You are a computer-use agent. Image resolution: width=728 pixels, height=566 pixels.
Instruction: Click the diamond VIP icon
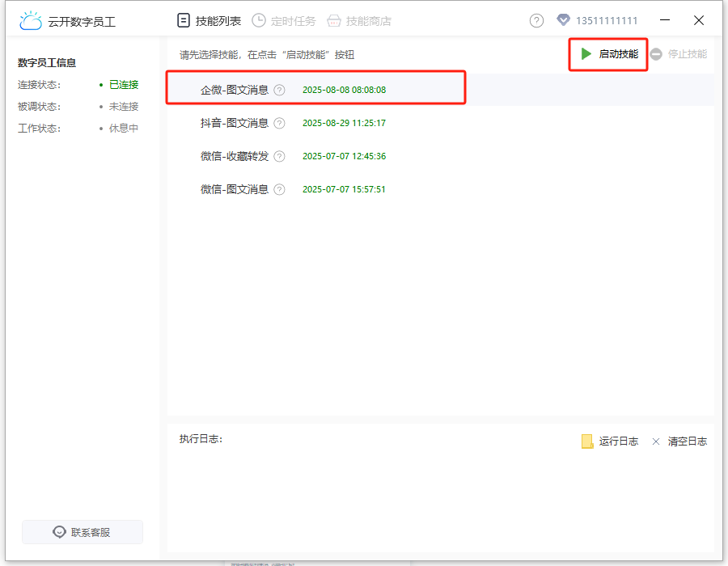(x=563, y=20)
